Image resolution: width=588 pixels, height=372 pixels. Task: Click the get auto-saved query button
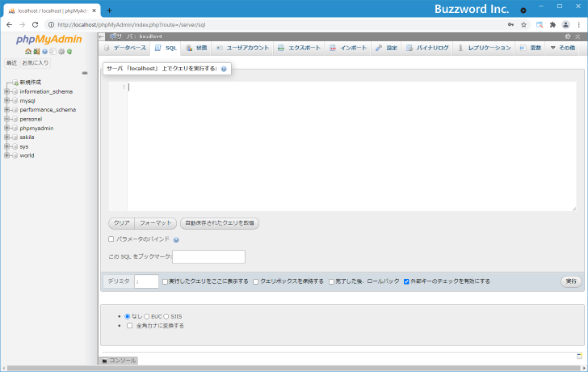(220, 223)
